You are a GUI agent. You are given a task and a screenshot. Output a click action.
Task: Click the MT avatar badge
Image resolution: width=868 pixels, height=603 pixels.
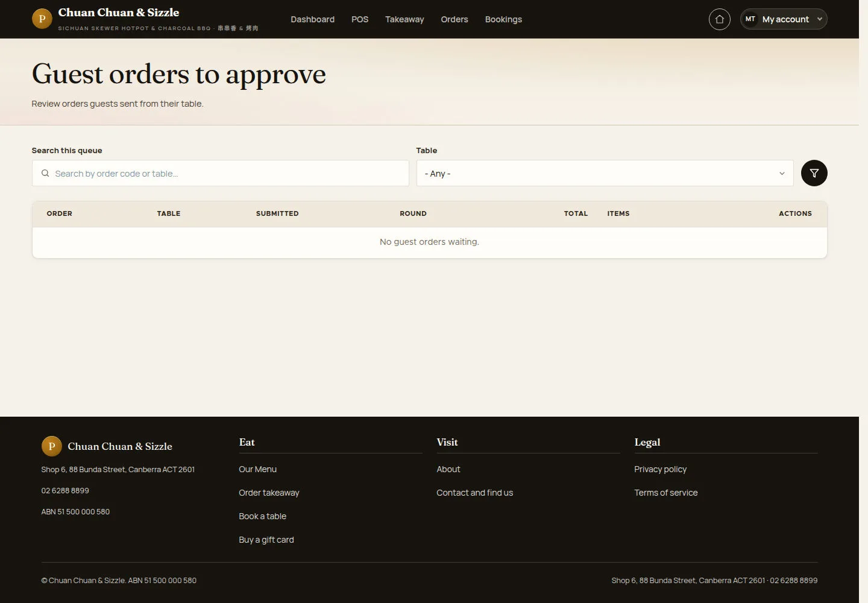tap(750, 19)
